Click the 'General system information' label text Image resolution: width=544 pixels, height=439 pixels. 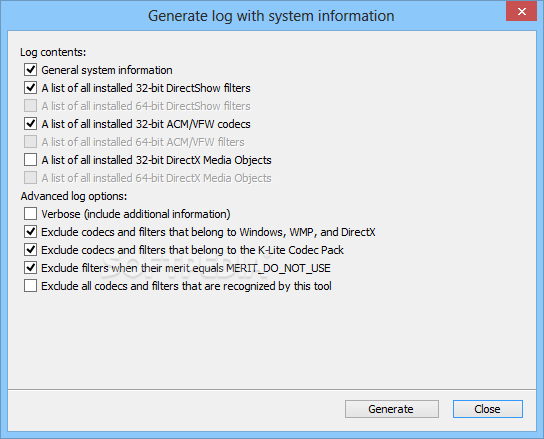pyautogui.click(x=107, y=70)
